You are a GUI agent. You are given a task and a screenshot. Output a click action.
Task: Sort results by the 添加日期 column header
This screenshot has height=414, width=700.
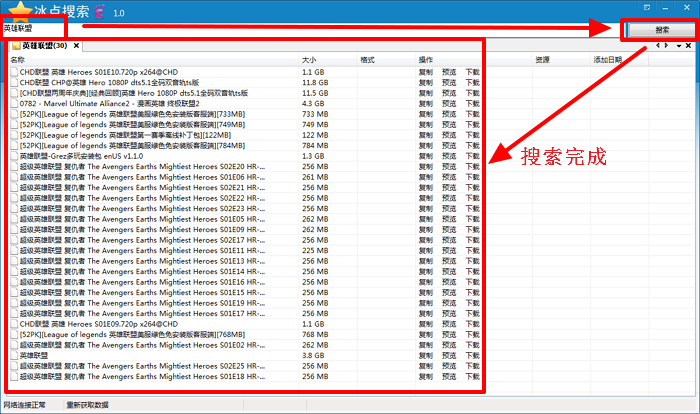point(607,60)
